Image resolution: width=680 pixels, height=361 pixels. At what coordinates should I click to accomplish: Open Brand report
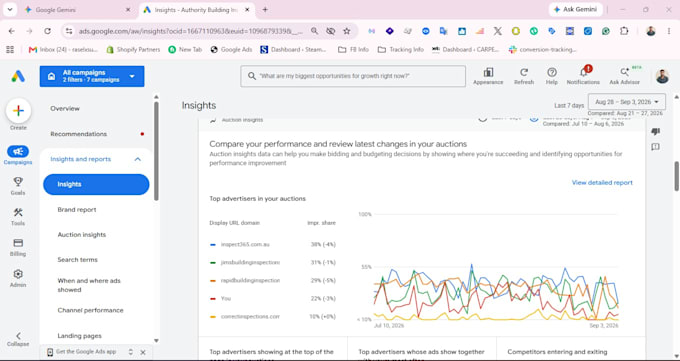(x=77, y=210)
